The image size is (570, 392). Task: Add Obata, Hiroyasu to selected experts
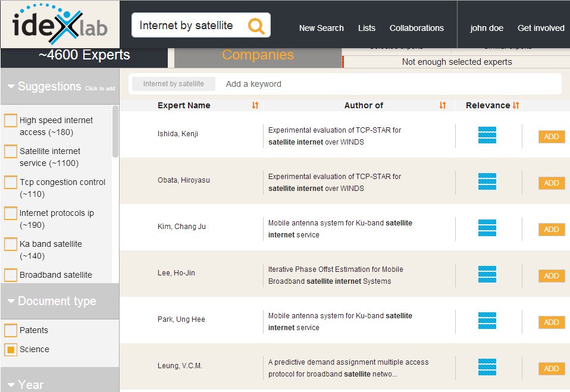pyautogui.click(x=551, y=183)
